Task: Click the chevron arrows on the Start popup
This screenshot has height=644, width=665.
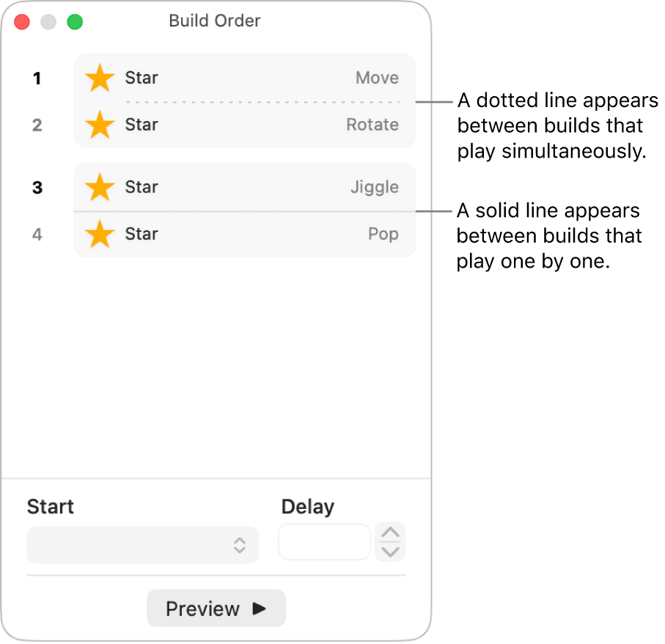Action: 240,544
